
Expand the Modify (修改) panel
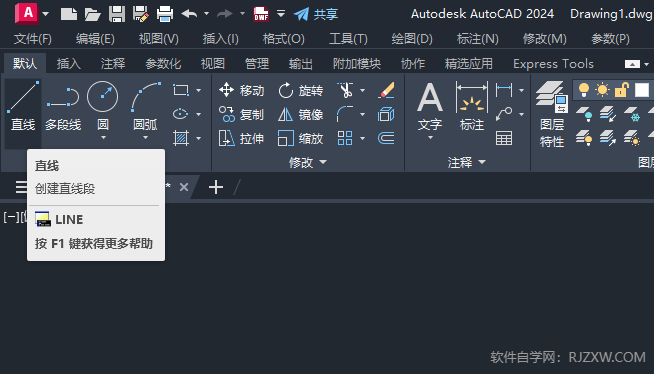point(308,162)
